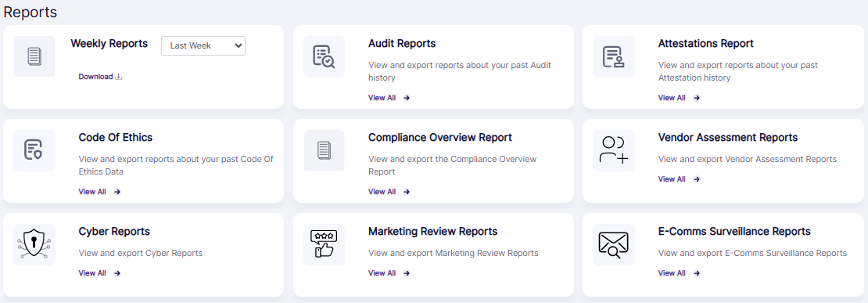Click the past Code Of Ethics Data description
Viewport: 868px width, 303px height.
point(176,165)
